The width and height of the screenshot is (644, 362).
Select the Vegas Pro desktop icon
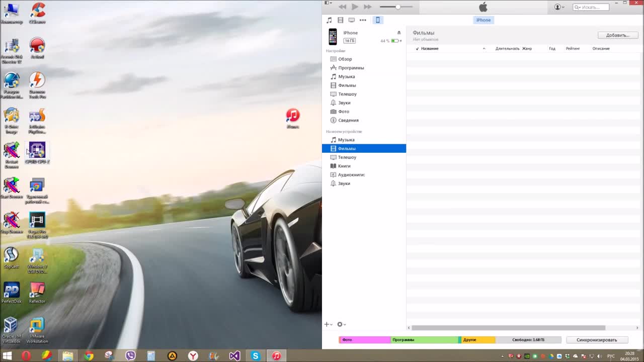click(37, 225)
